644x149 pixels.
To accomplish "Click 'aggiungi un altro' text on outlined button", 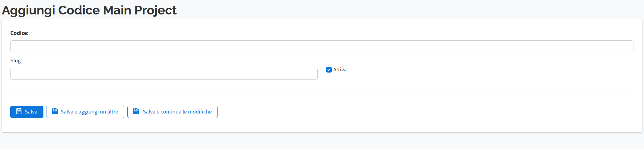I will click(98, 112).
